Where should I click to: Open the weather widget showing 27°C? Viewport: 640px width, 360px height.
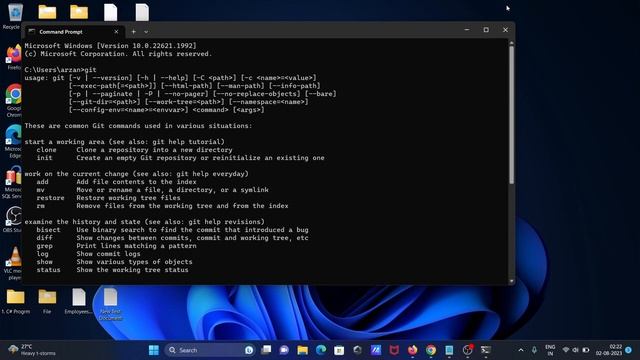click(32, 350)
